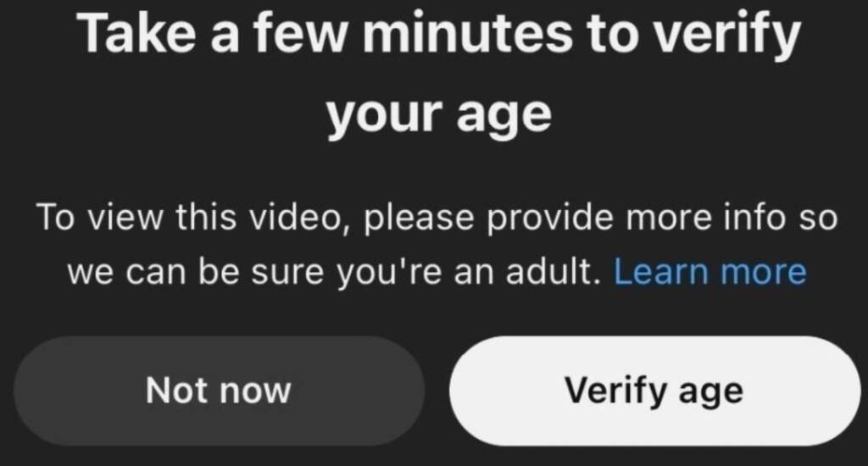Open the Learn more link

click(709, 272)
